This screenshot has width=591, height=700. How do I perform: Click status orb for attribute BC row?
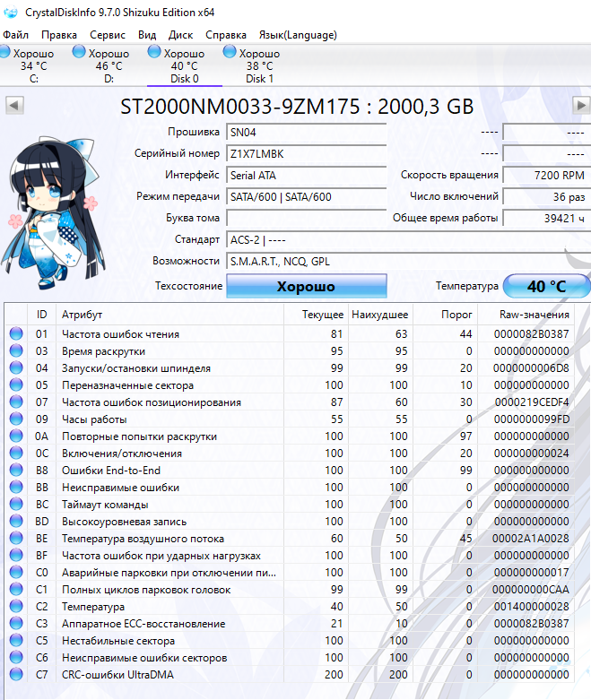coord(16,504)
